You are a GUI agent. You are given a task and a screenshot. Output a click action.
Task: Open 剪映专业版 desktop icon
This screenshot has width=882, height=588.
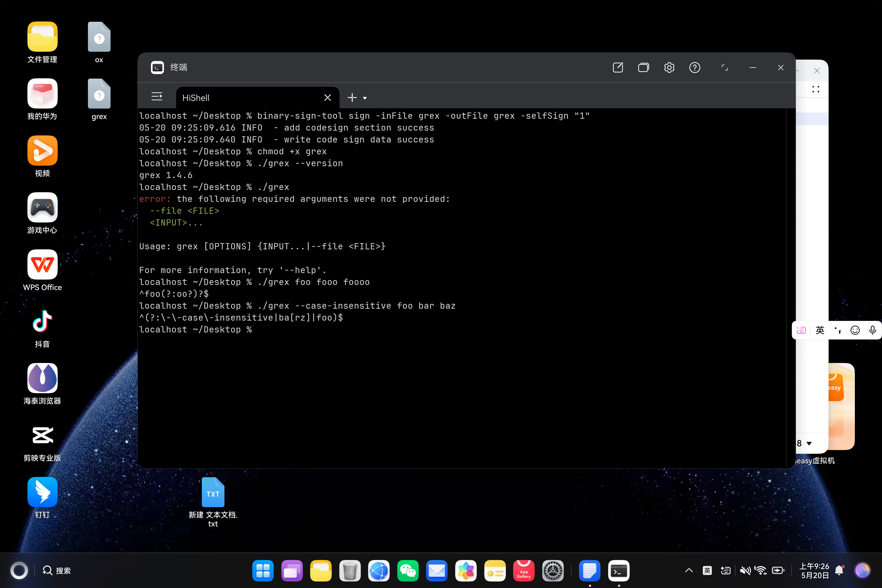[42, 435]
